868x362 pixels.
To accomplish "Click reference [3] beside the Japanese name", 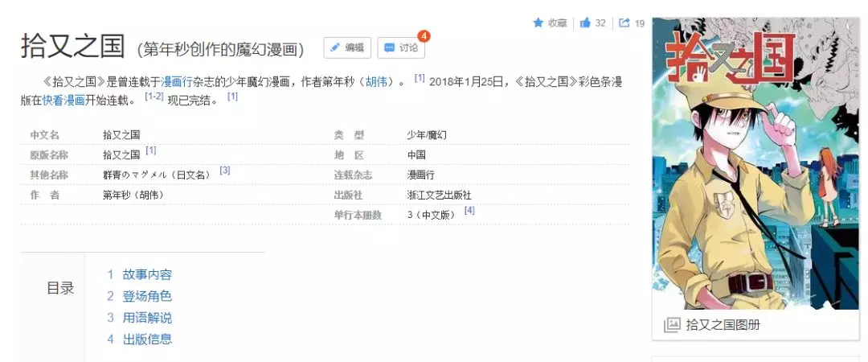I will click(x=225, y=171).
